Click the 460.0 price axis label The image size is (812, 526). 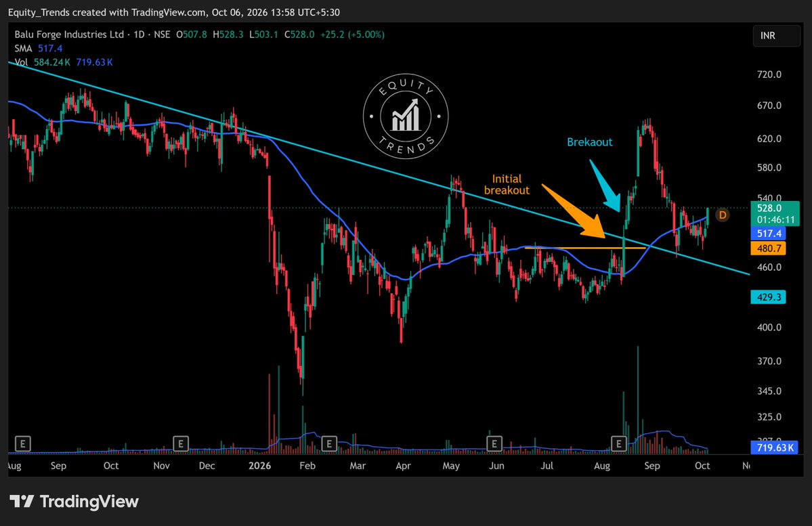click(x=769, y=267)
